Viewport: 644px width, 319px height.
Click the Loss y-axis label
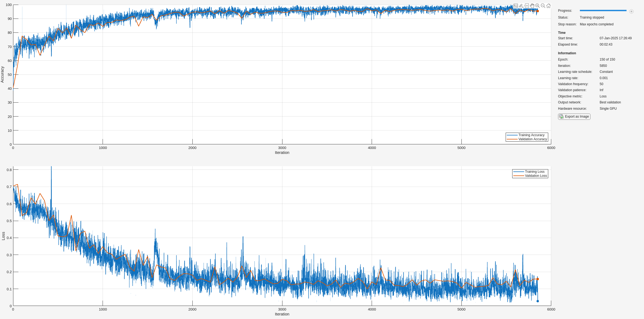(3, 236)
